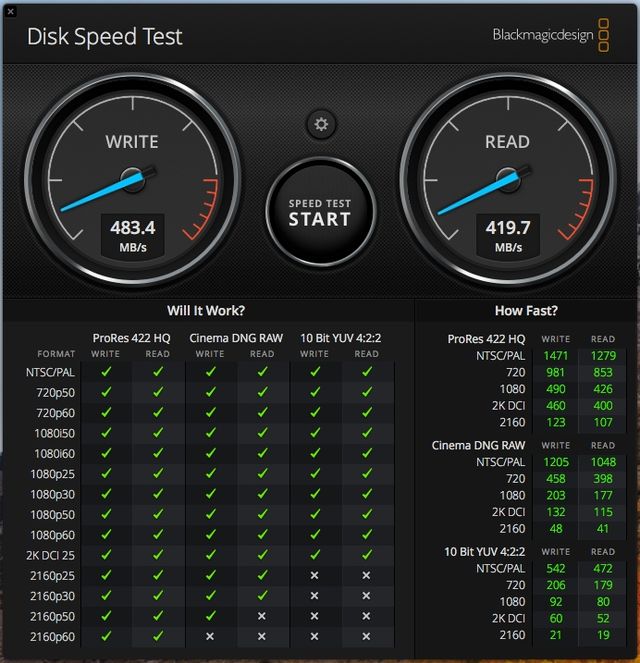Click the Cinema DNG RAW read checkmark for 1080p60

pyautogui.click(x=262, y=534)
